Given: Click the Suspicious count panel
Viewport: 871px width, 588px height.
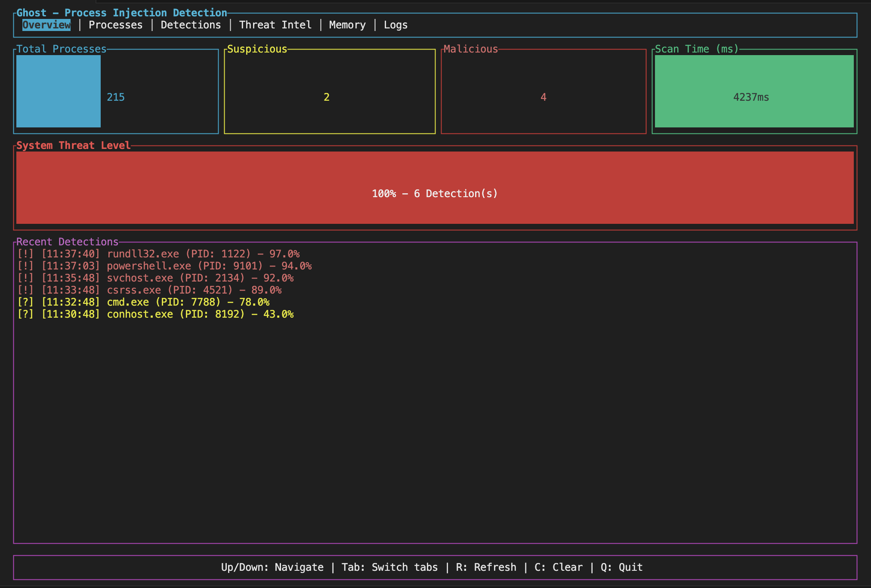Looking at the screenshot, I should (x=329, y=91).
